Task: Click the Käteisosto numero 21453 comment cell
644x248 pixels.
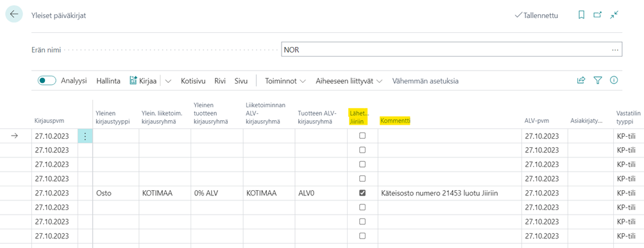Action: click(x=449, y=193)
